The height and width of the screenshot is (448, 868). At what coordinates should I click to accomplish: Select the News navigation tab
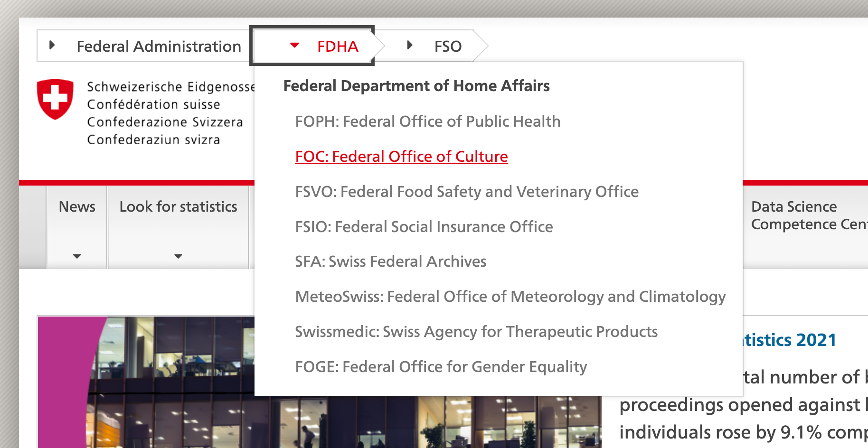click(77, 207)
